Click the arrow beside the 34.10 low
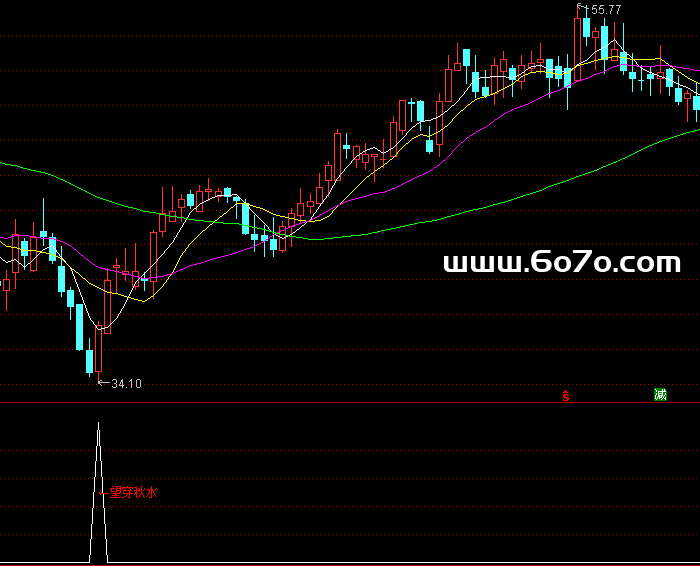 [x=102, y=383]
